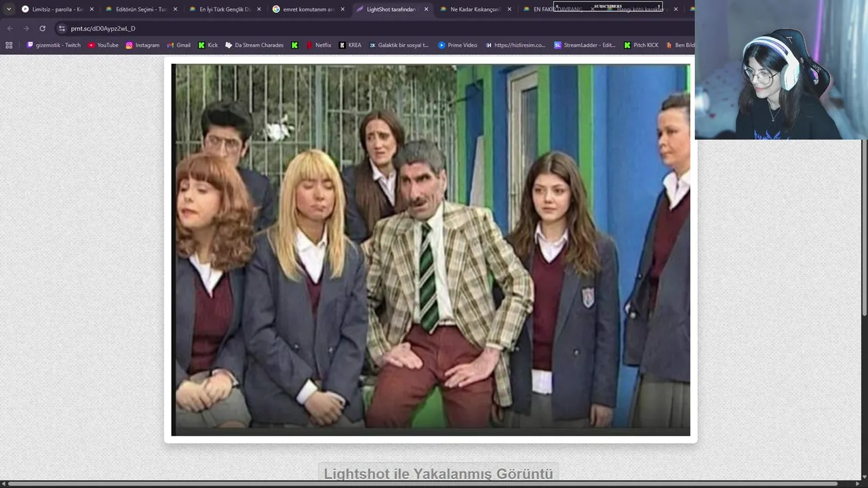Image resolution: width=868 pixels, height=488 pixels.
Task: Reload the current page
Action: click(x=42, y=28)
